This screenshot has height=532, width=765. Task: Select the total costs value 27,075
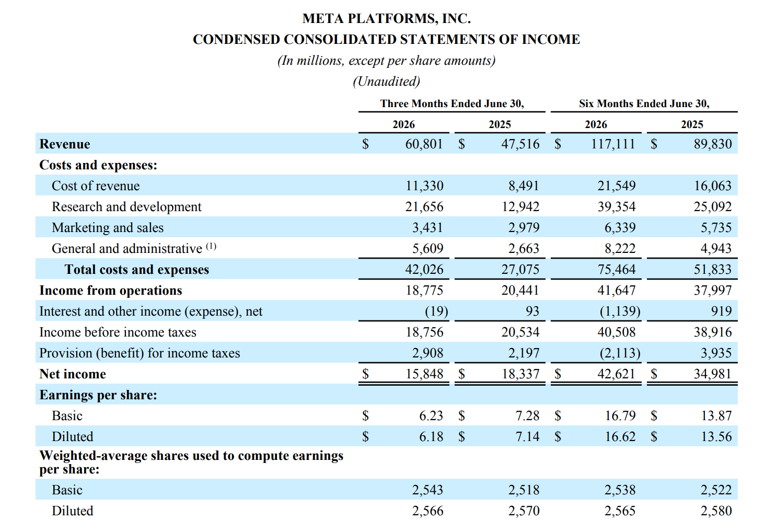pyautogui.click(x=520, y=270)
